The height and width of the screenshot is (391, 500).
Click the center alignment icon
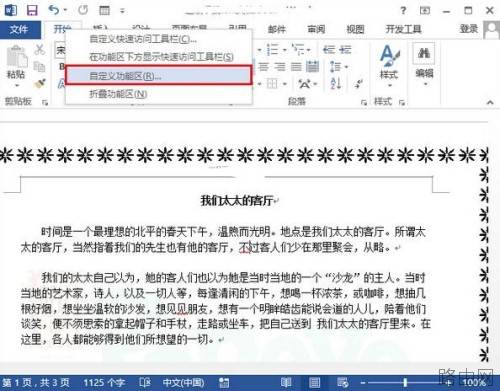click(264, 67)
